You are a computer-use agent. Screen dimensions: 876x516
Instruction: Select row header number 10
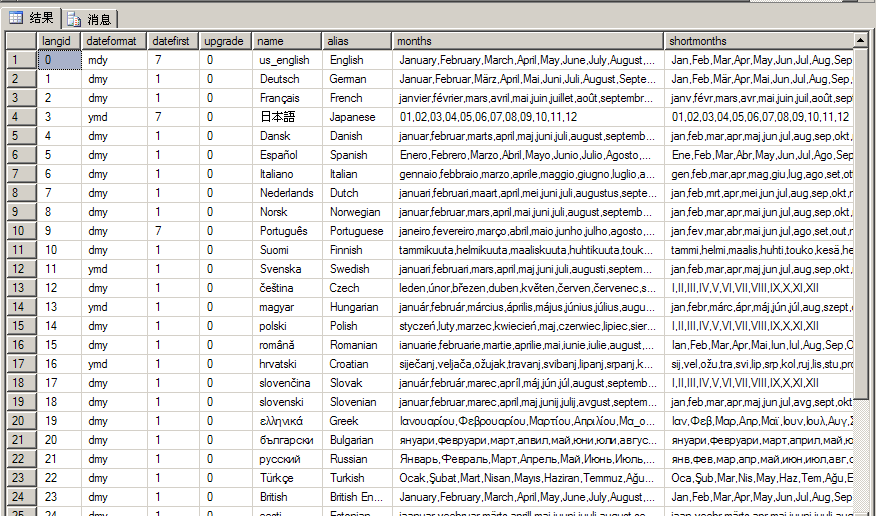coord(22,231)
